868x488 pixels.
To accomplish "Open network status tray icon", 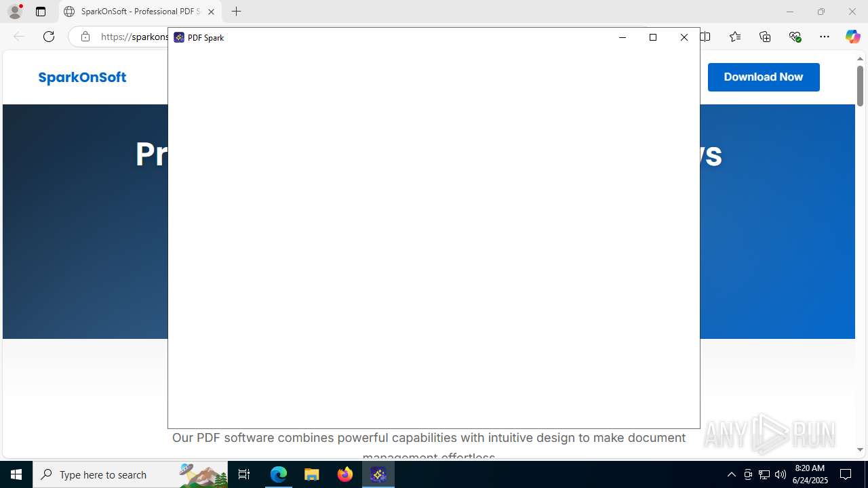I will pos(764,474).
